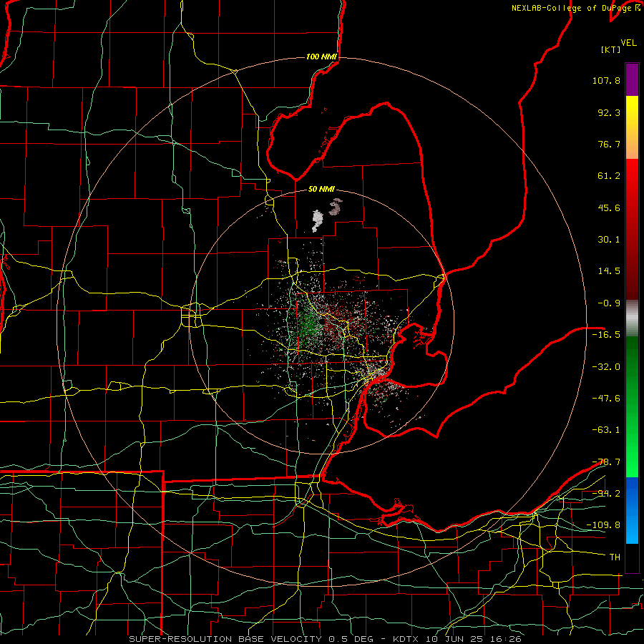Click the -109.8 velocity scale value

click(x=603, y=525)
